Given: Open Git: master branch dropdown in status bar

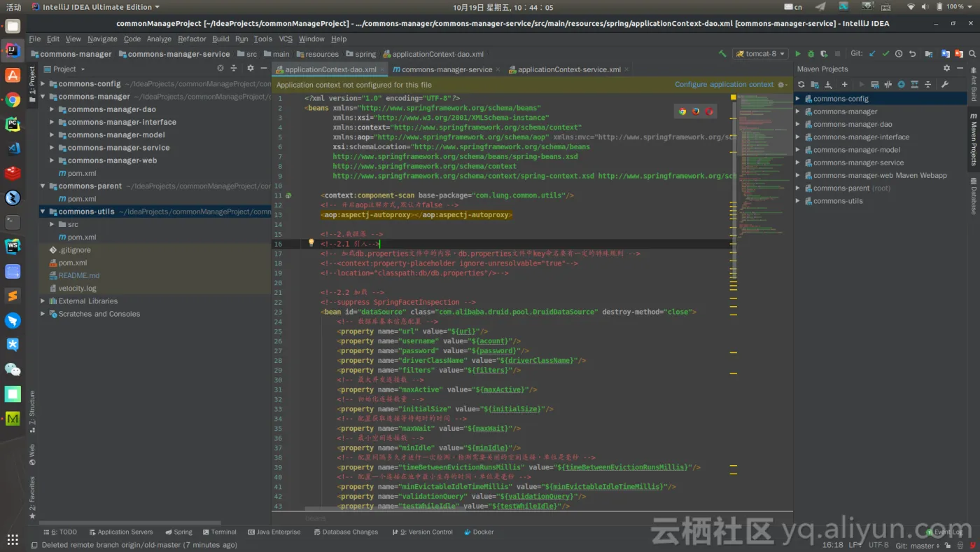Looking at the screenshot, I should click(x=918, y=545).
